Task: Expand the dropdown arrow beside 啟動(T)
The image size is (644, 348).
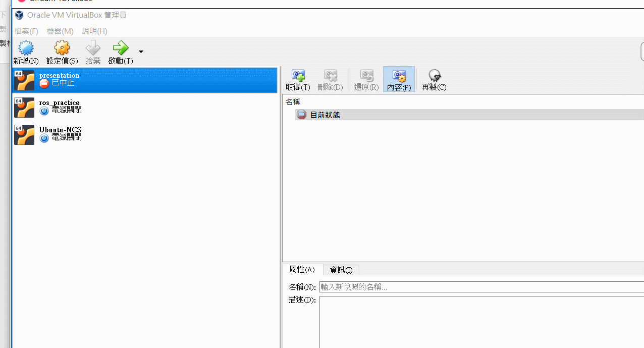Action: point(141,52)
